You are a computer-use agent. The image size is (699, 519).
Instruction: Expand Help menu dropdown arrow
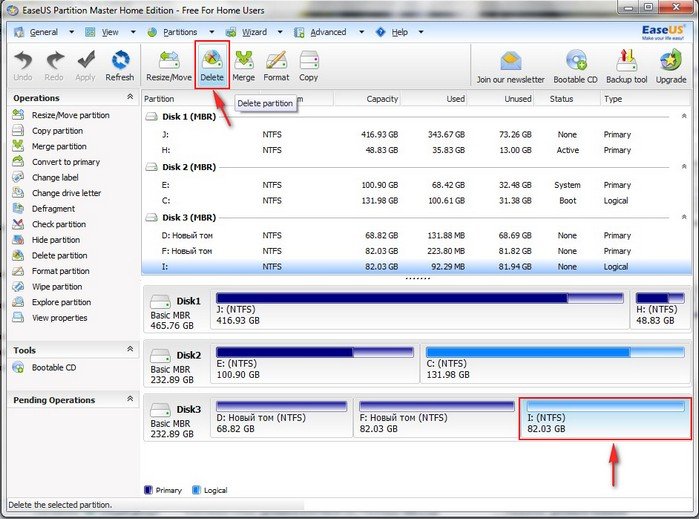(421, 32)
